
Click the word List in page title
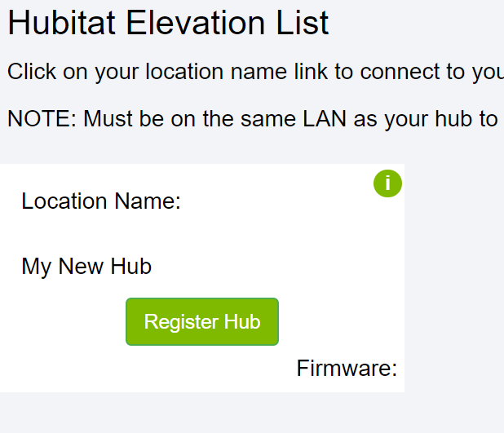pyautogui.click(x=303, y=23)
